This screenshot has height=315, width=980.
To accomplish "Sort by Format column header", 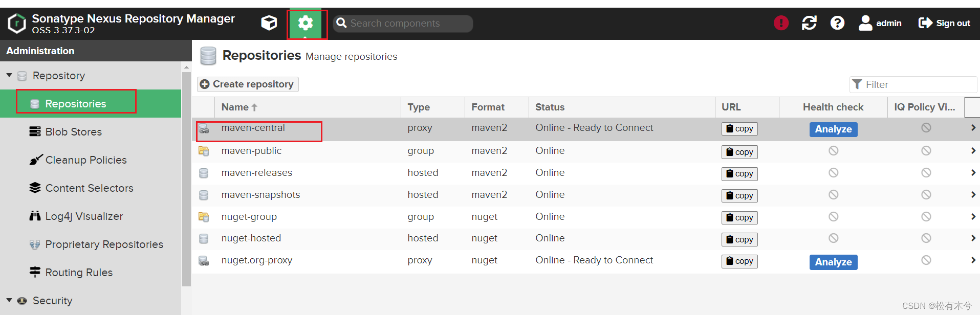I will point(497,107).
